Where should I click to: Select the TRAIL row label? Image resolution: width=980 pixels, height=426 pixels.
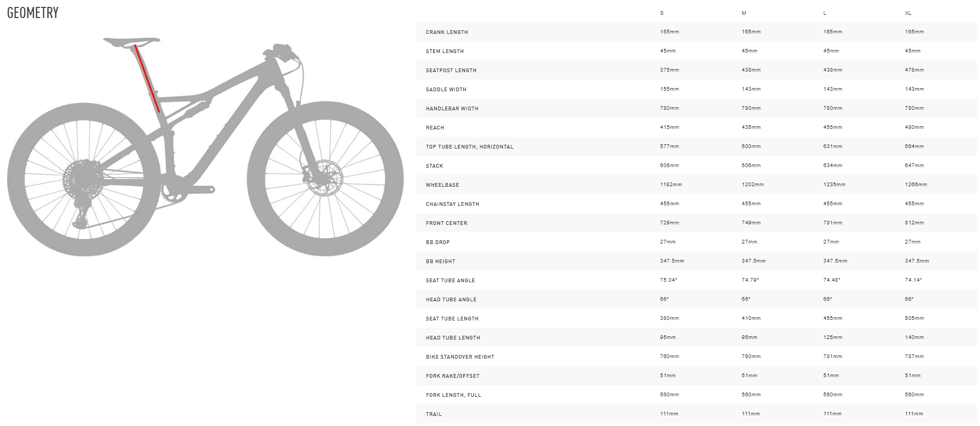click(434, 414)
